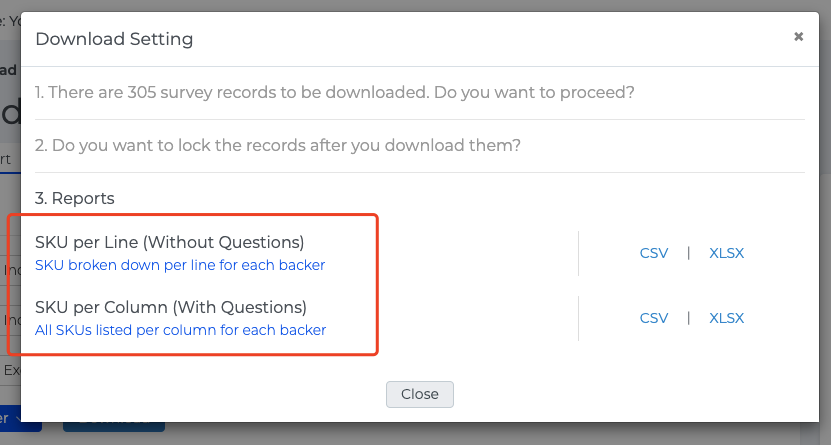Click the dimmed page text in top-left corner
The height and width of the screenshot is (445, 831).
[x=10, y=19]
